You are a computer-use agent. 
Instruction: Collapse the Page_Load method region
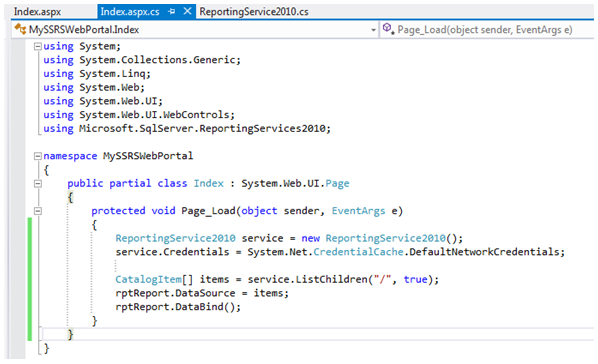[38, 211]
